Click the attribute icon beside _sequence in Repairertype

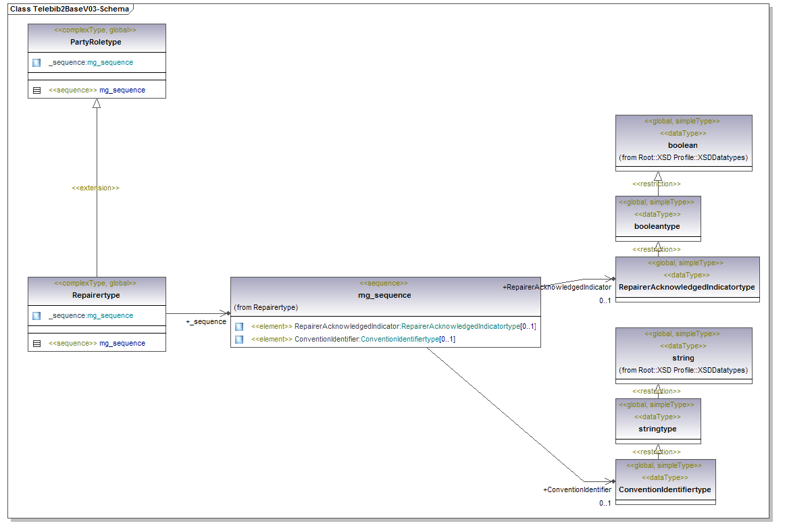36,315
